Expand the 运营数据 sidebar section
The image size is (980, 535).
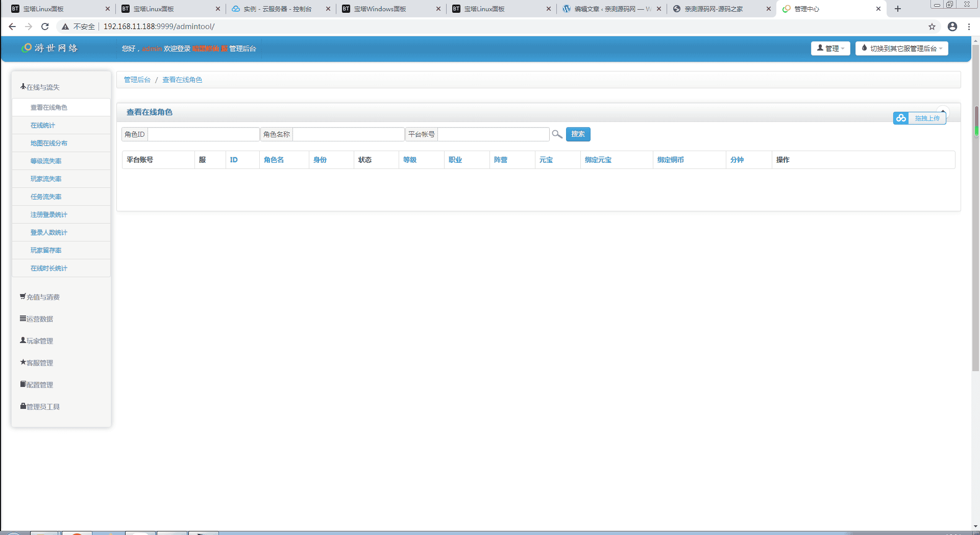coord(37,319)
